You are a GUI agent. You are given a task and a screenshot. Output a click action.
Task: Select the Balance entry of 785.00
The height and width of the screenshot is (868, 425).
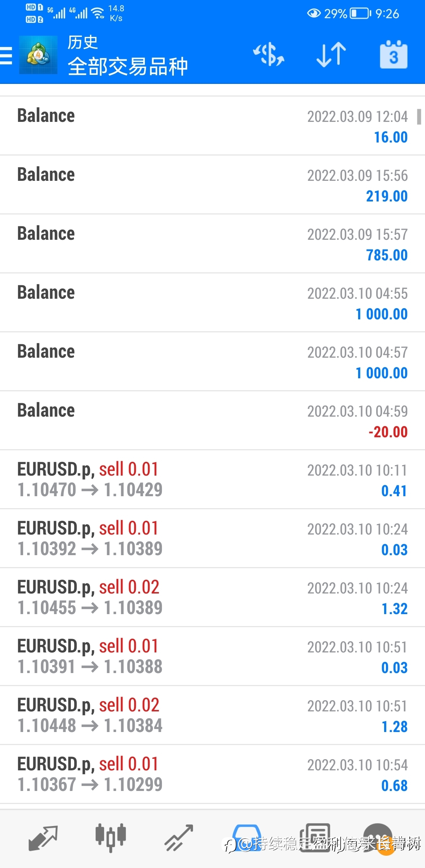point(212,244)
